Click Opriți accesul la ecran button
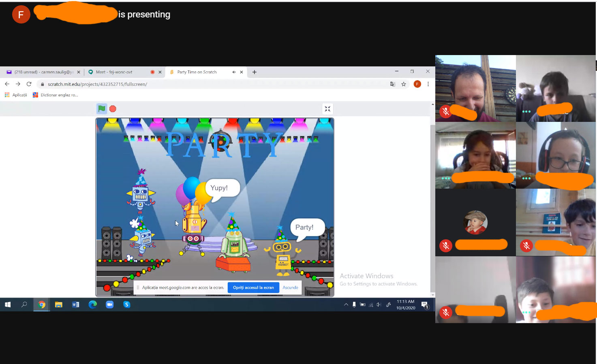This screenshot has width=597, height=364. click(x=253, y=287)
